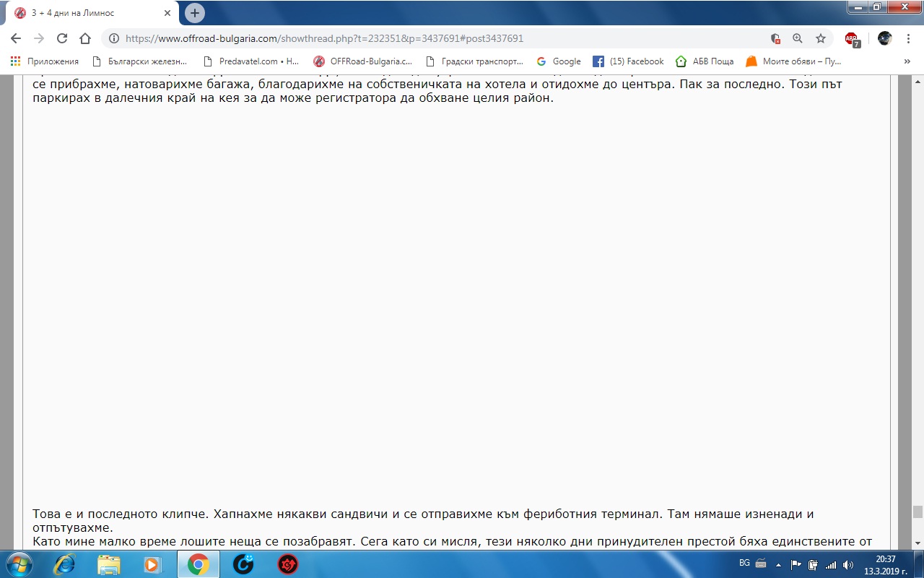Image resolution: width=924 pixels, height=578 pixels.
Task: Open the Градски транспорт bookmark
Action: [474, 61]
